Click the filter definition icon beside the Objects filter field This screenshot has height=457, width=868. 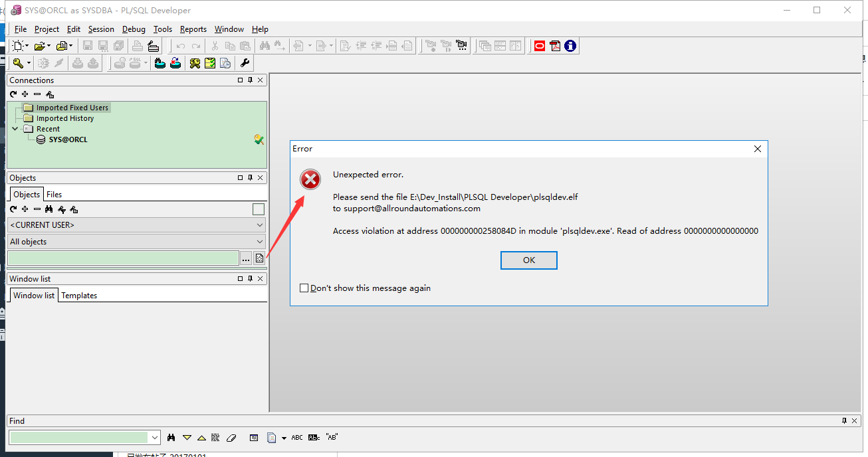coord(260,258)
